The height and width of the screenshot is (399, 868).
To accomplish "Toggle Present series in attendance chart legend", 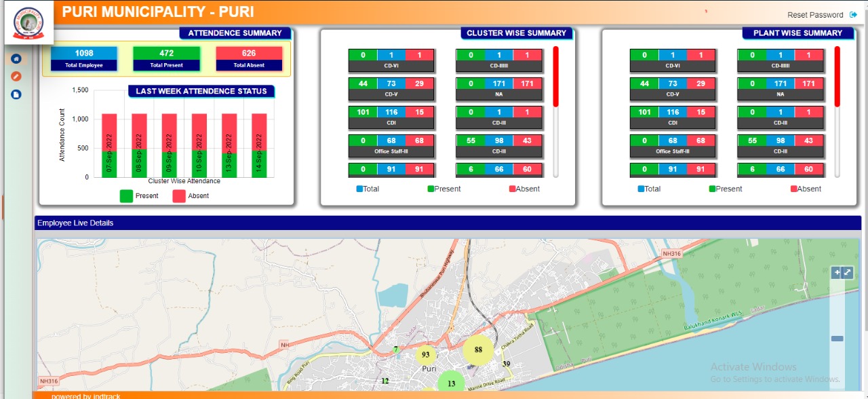I will [139, 196].
